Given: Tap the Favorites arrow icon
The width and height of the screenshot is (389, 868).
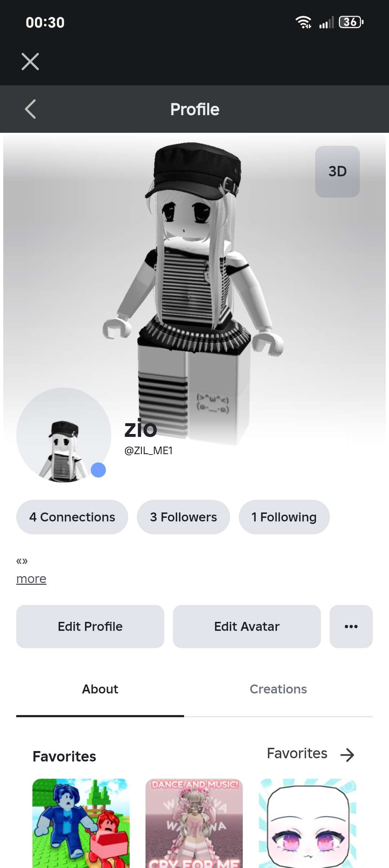Looking at the screenshot, I should (x=347, y=755).
